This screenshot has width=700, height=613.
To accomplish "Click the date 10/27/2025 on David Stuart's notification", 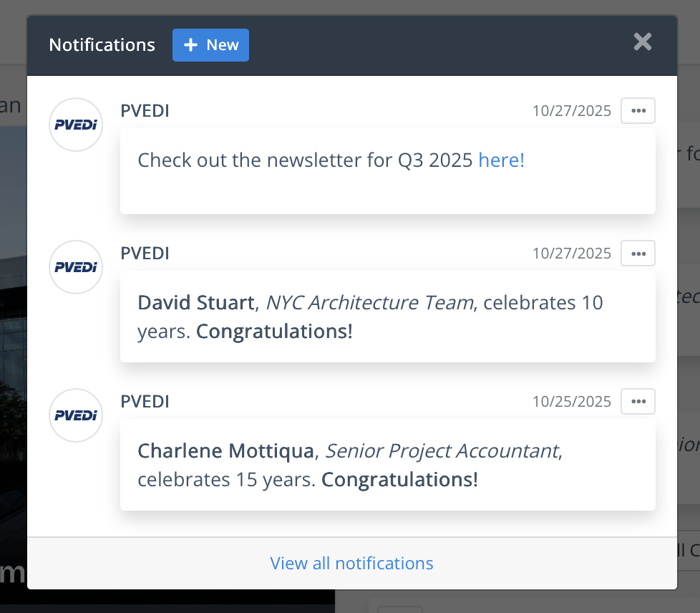I will 571,253.
